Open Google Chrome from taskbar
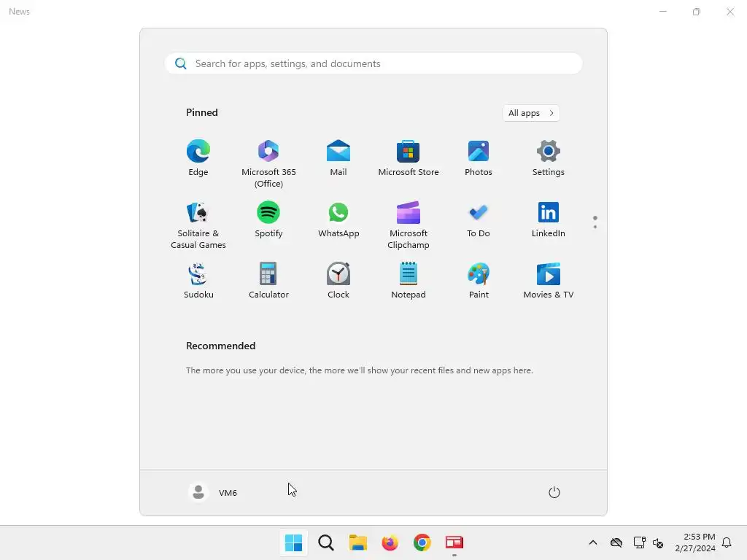This screenshot has height=560, width=747. tap(422, 542)
